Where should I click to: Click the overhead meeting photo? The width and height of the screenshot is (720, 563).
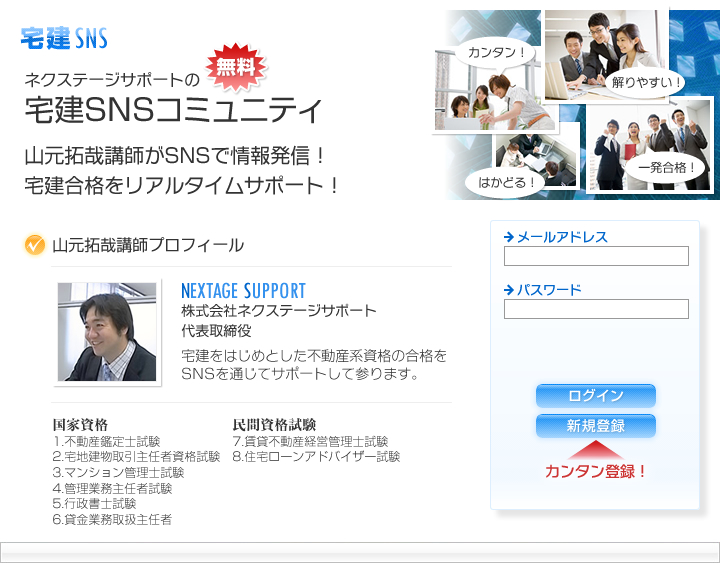pos(536,160)
